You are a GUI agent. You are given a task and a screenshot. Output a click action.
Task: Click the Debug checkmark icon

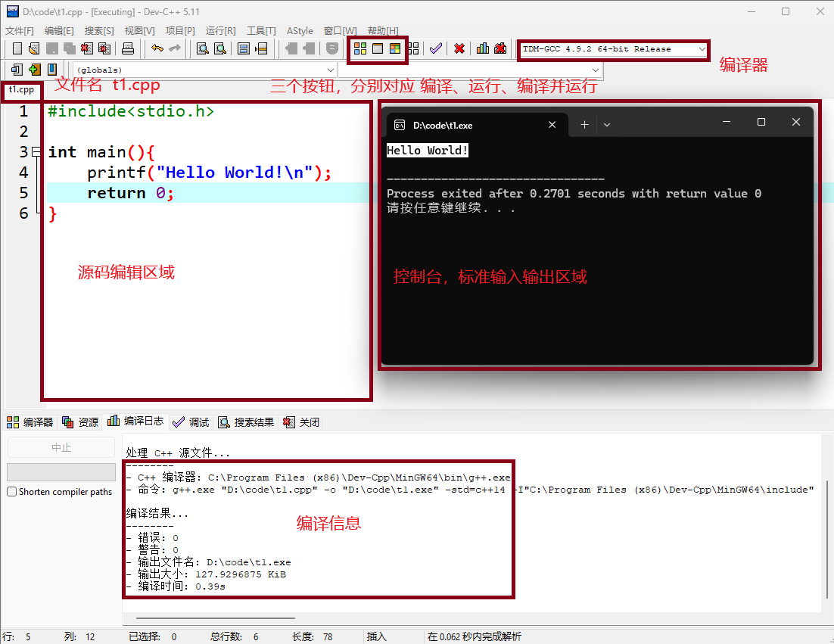pos(436,49)
